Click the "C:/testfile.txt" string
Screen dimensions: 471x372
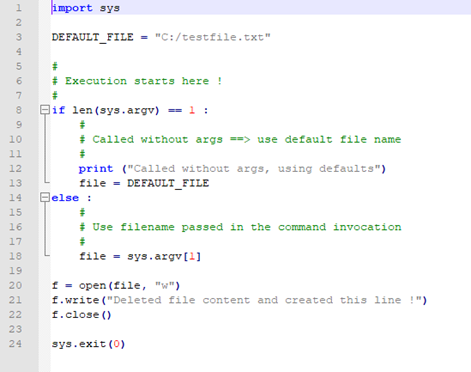[213, 37]
